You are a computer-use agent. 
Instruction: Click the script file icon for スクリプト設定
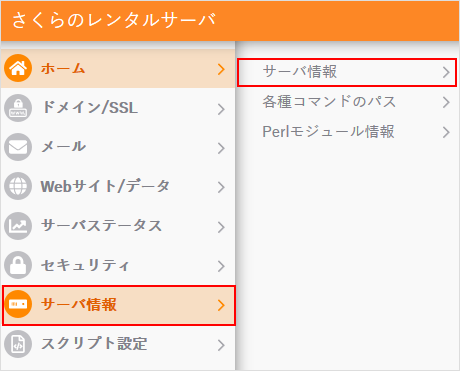pyautogui.click(x=18, y=344)
